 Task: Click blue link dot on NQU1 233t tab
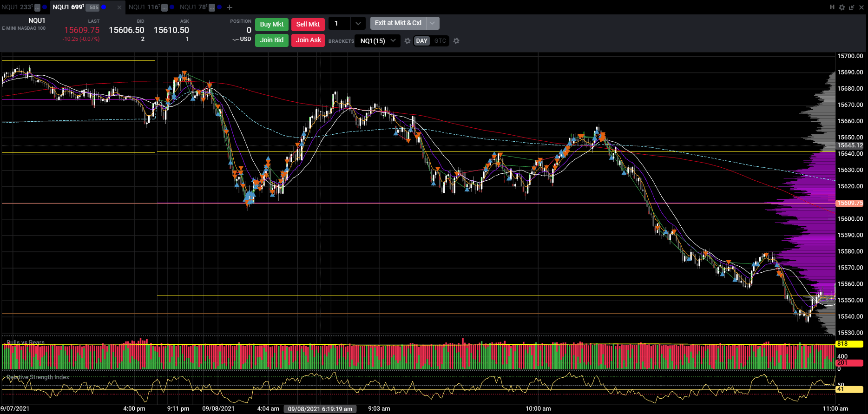pos(45,7)
